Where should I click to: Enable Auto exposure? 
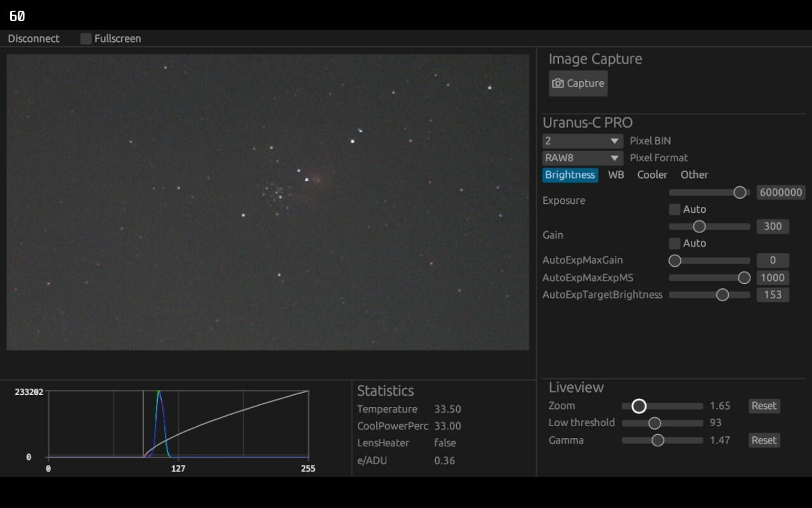tap(674, 209)
